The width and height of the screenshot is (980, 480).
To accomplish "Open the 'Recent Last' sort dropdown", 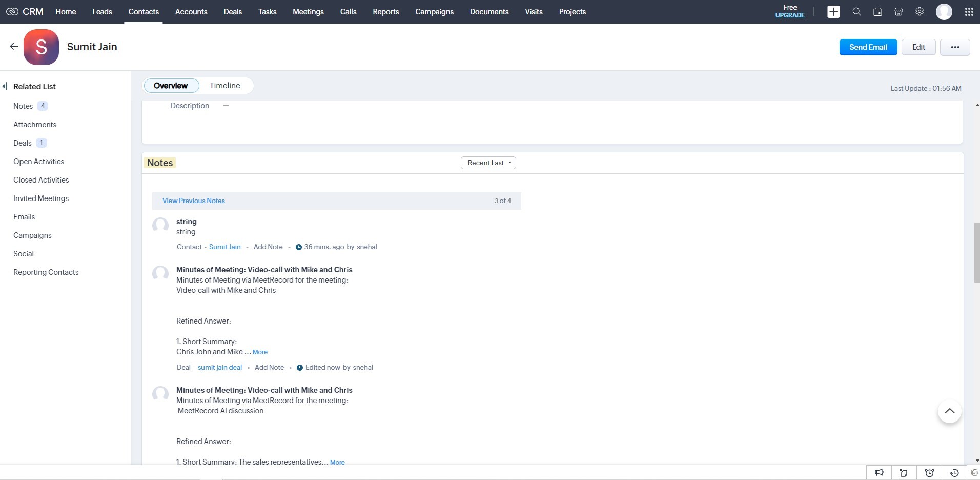I will click(x=488, y=163).
